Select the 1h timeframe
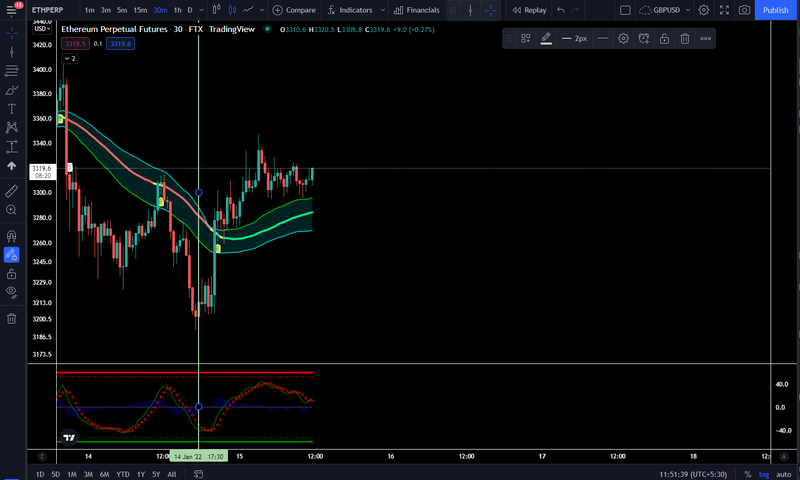 178,10
